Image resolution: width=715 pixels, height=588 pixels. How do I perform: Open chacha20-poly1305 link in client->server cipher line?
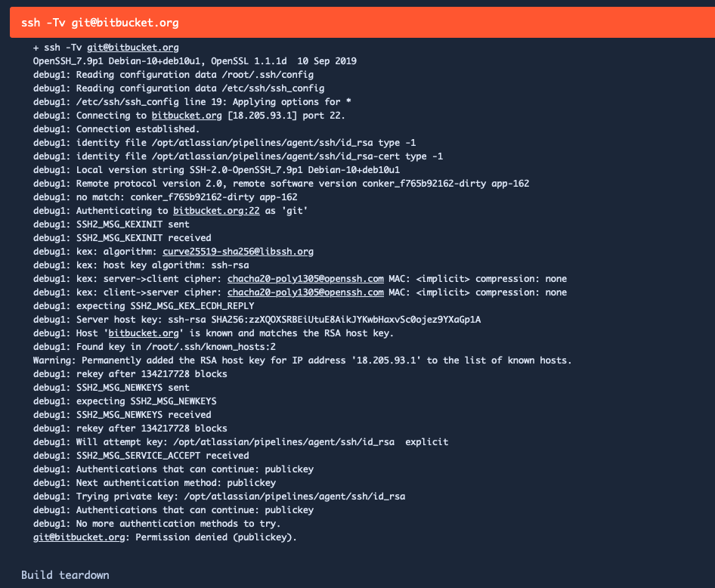click(305, 292)
